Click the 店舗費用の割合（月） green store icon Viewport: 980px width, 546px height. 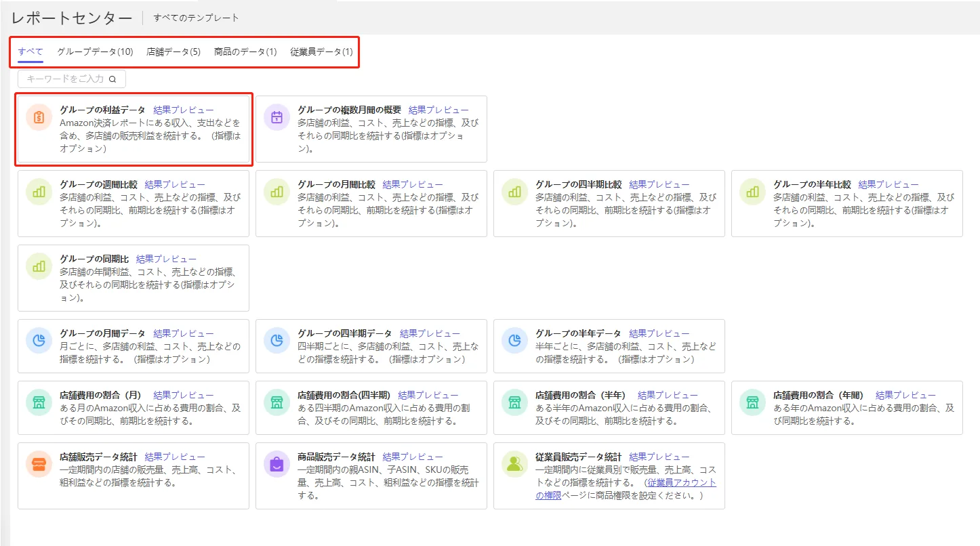coord(39,402)
